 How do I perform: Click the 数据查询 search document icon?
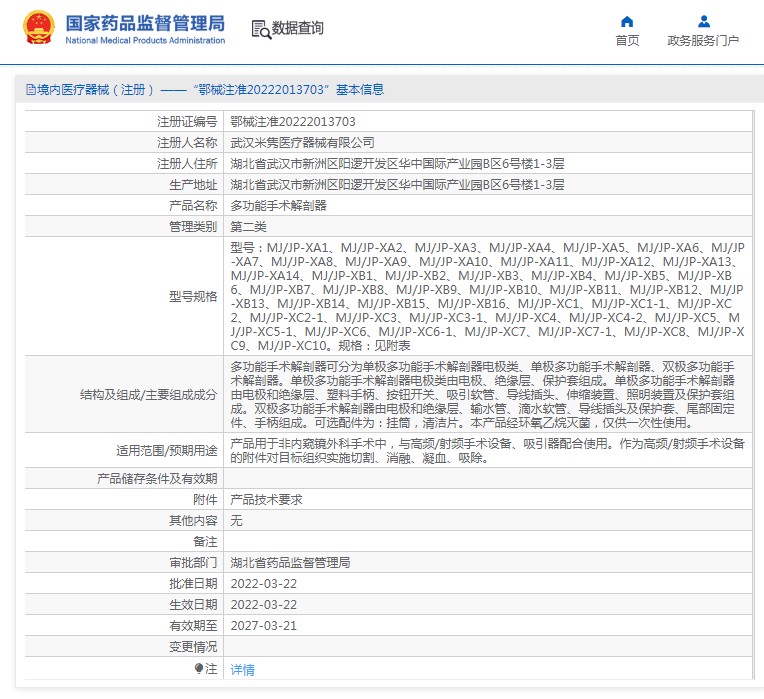point(260,29)
